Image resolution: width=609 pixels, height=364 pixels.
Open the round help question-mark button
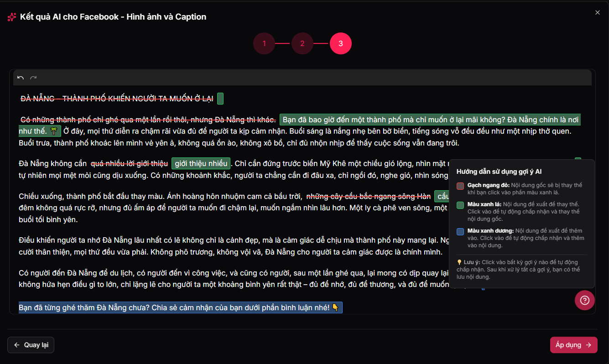point(584,300)
